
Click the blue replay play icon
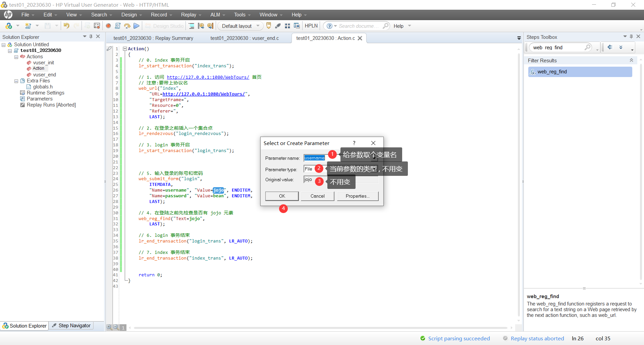pyautogui.click(x=137, y=26)
